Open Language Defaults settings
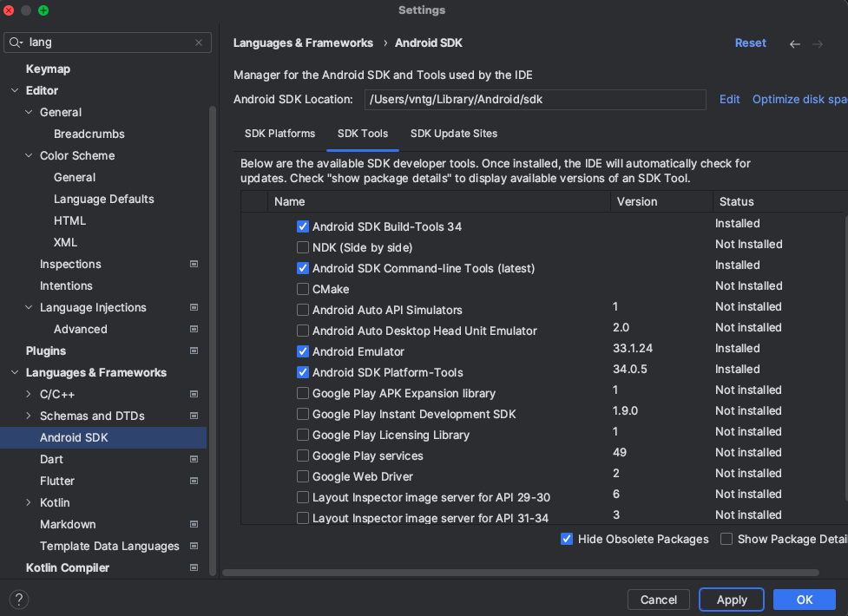Screen dimensions: 848x616 [104, 199]
